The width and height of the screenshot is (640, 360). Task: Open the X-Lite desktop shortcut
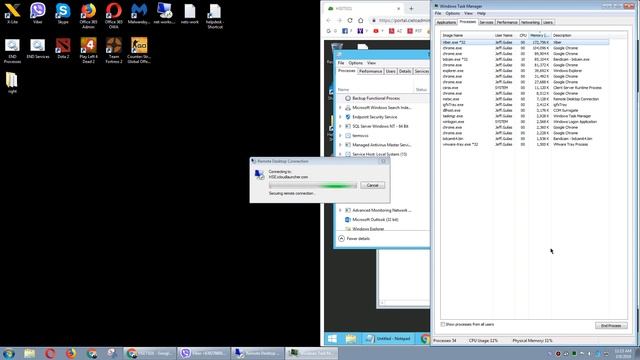12,13
